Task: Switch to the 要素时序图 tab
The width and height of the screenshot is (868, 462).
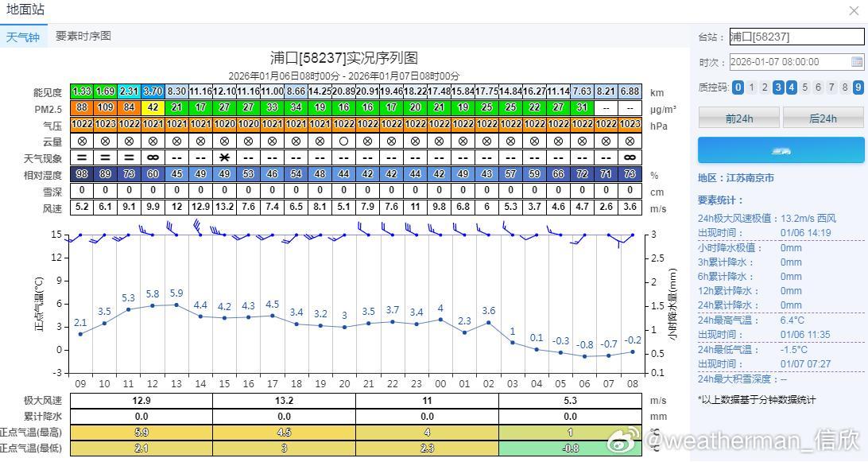Action: point(83,36)
